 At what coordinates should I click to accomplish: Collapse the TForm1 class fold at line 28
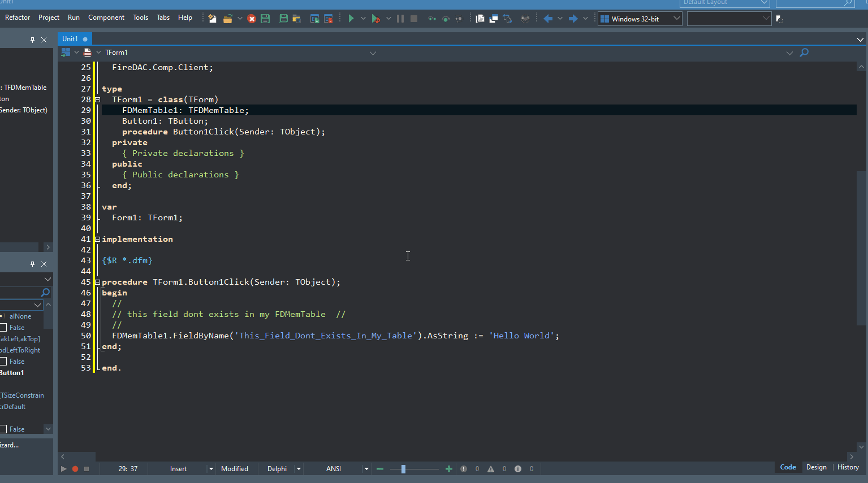coord(97,99)
